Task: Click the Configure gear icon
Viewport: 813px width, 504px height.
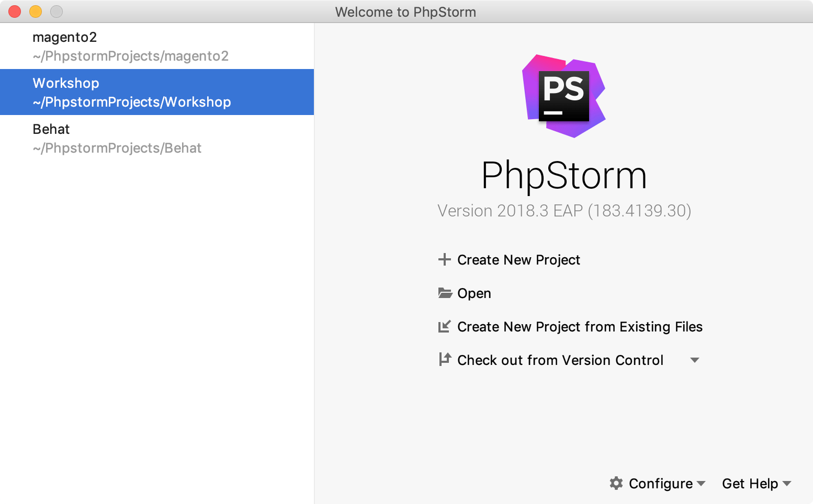Action: (x=616, y=483)
